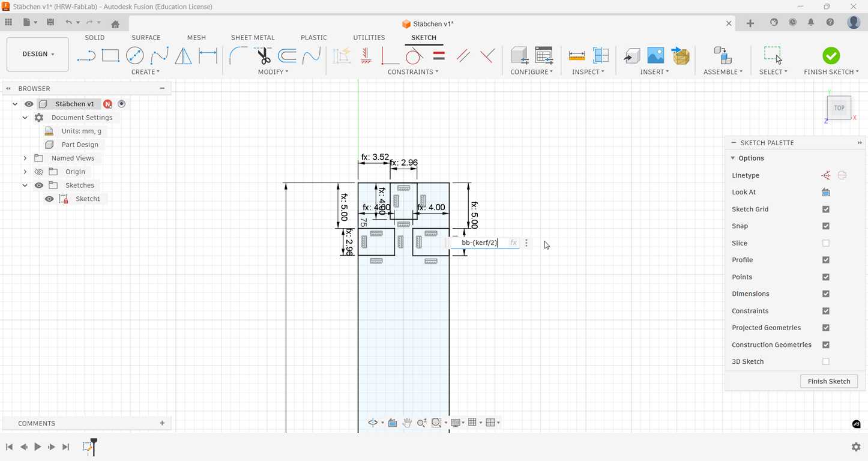Switch to the PLASTIC tab
This screenshot has height=461, width=868.
pos(314,37)
